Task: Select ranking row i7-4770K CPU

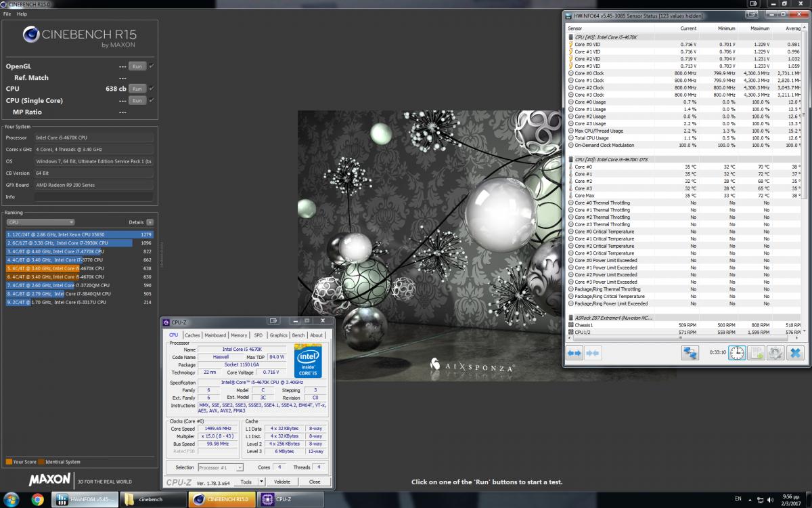Action: click(x=80, y=251)
